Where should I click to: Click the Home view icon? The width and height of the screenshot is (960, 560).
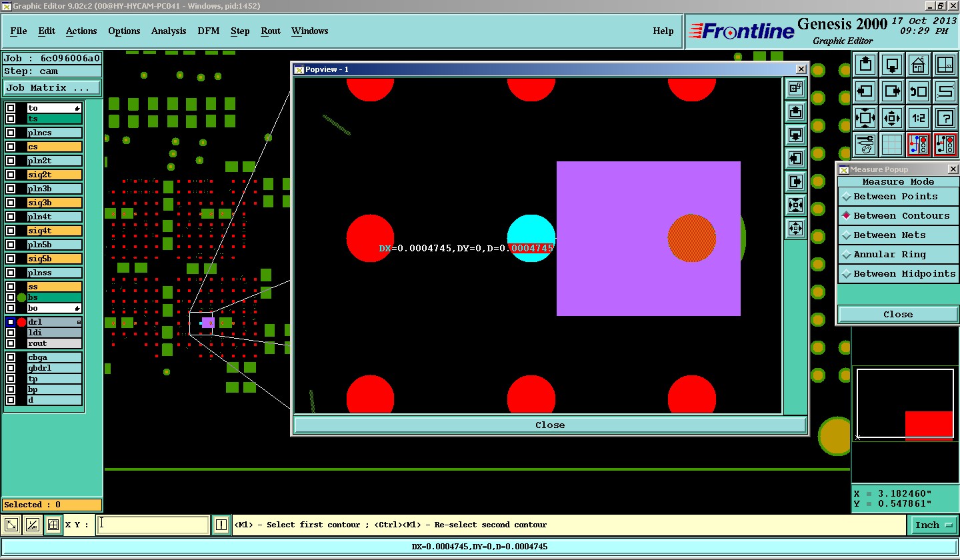[919, 65]
